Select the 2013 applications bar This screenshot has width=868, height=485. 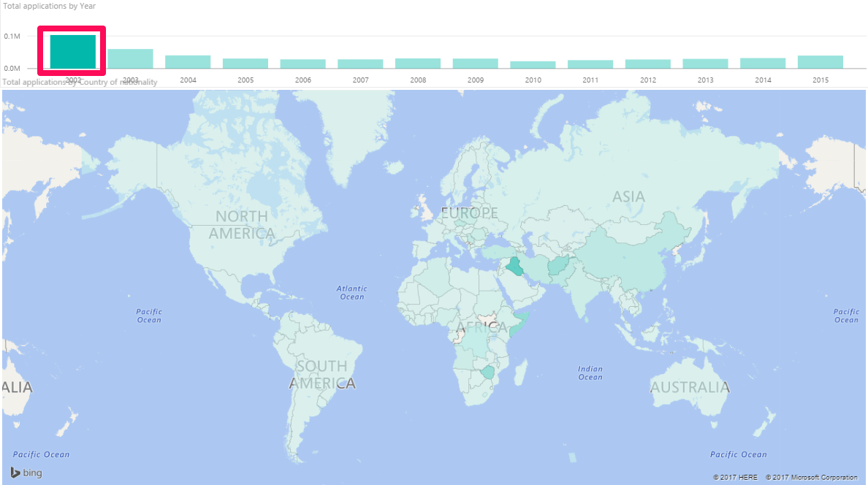pyautogui.click(x=705, y=64)
